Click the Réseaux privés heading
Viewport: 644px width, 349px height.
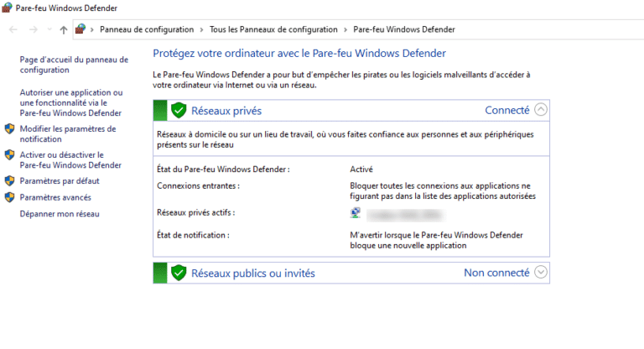point(226,111)
